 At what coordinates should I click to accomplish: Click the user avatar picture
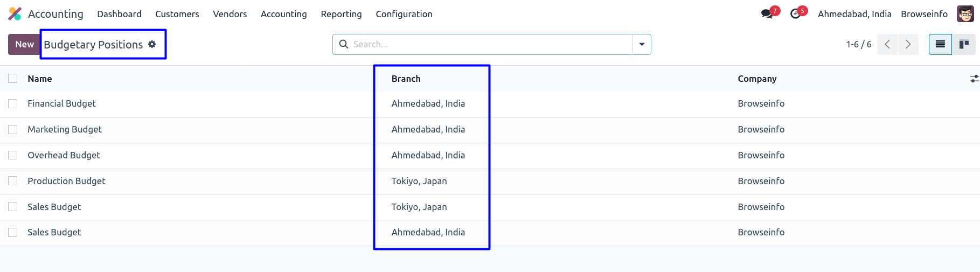point(965,14)
